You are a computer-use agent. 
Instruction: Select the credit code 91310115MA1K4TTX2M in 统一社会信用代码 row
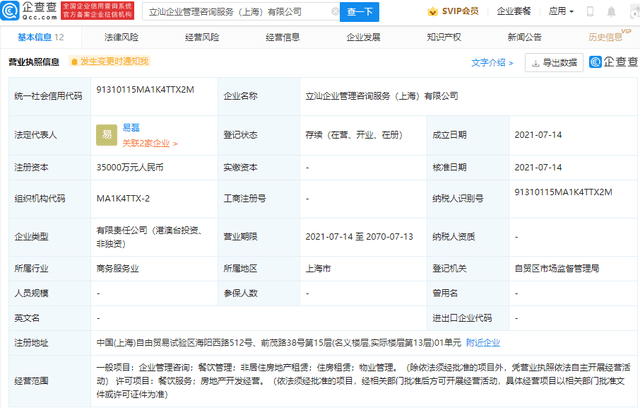pyautogui.click(x=145, y=90)
